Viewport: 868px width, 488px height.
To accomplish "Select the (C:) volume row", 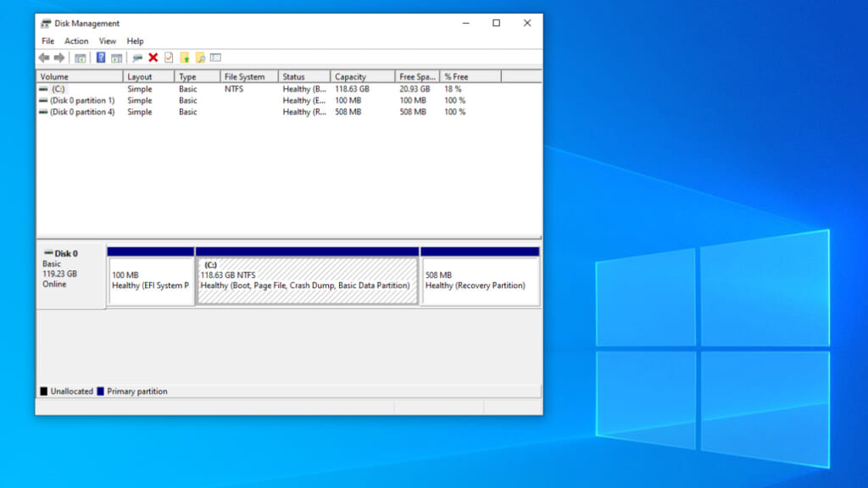I will (269, 89).
